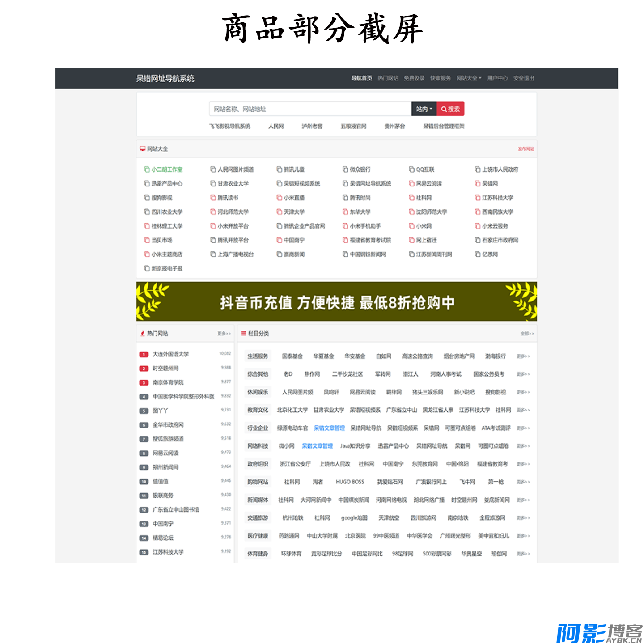Click the 抖音币充值 advertisement banner
This screenshot has height=644, width=644.
pyautogui.click(x=336, y=302)
